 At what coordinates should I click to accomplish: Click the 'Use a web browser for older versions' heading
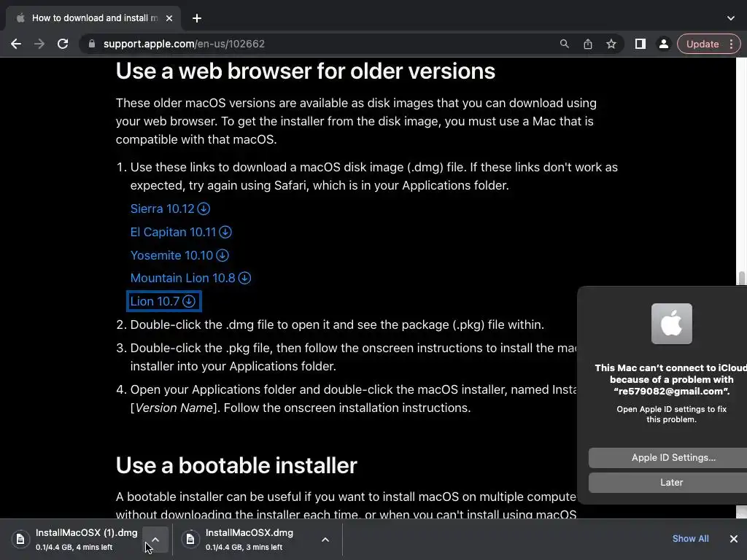306,71
